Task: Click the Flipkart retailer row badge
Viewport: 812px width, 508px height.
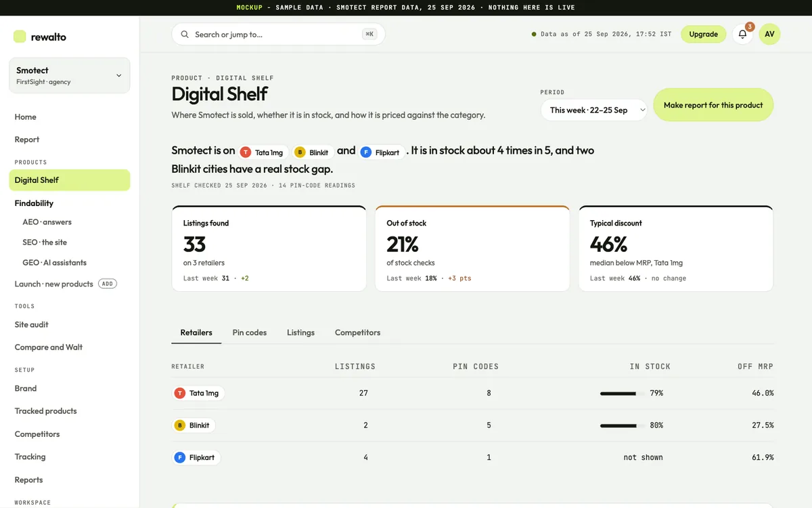Action: tap(196, 458)
